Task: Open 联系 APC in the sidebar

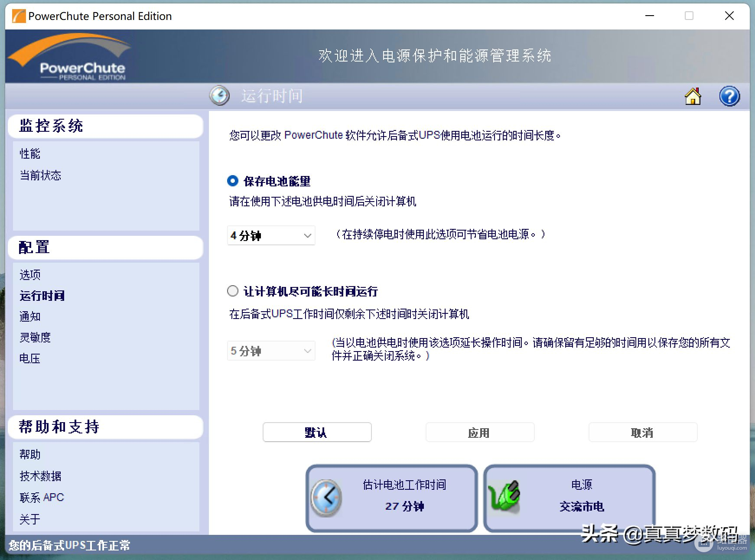Action: [x=42, y=497]
